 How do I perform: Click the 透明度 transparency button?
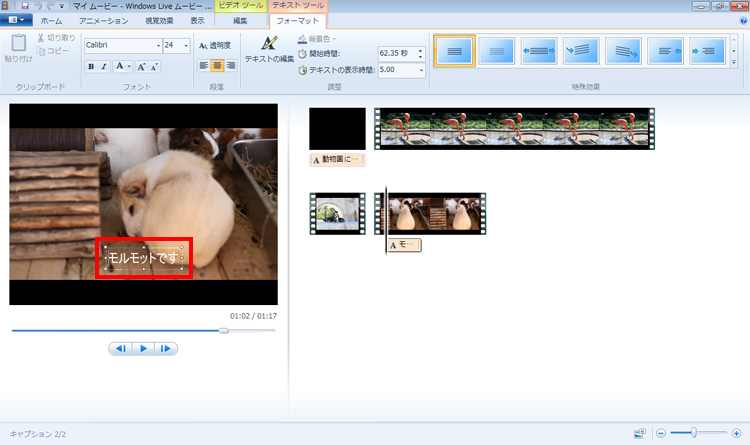click(215, 45)
